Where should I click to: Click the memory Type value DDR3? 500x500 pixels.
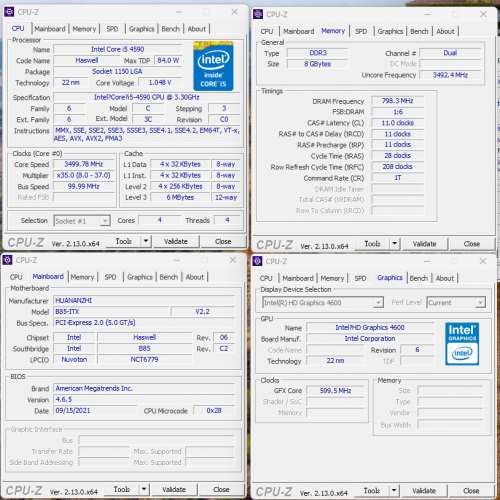(x=318, y=53)
